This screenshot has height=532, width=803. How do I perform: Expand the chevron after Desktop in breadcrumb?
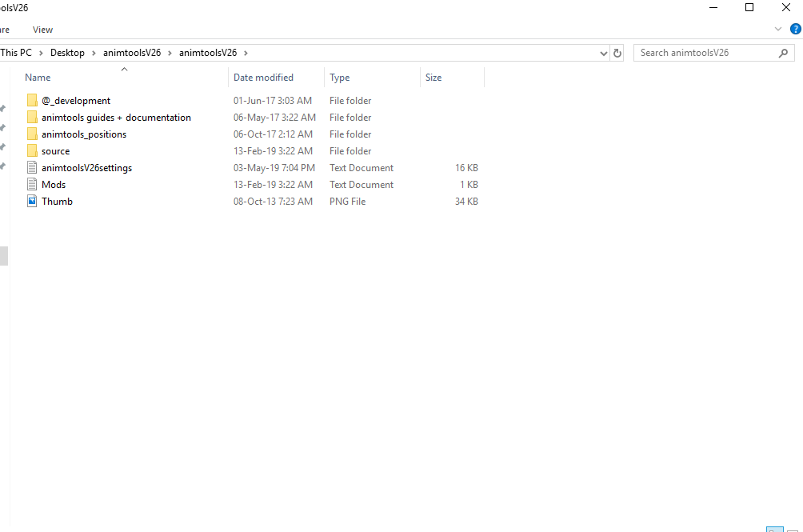click(94, 53)
